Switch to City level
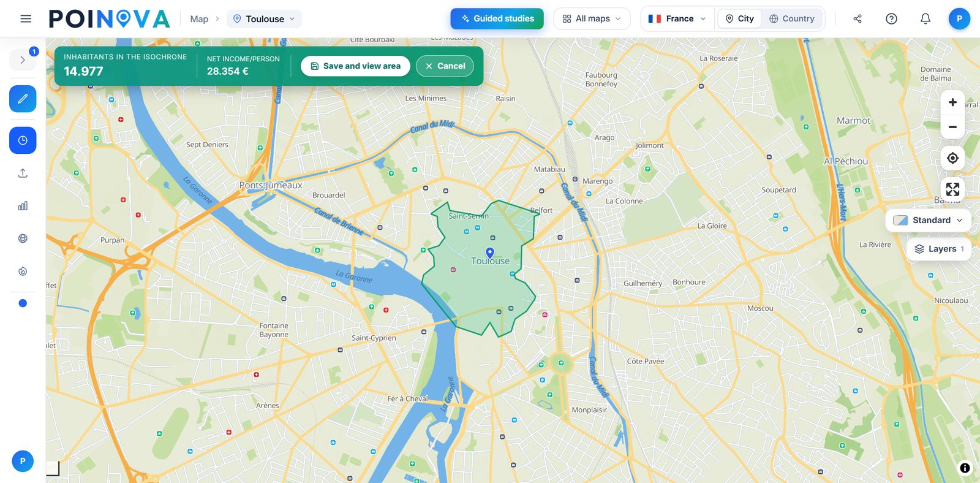This screenshot has width=980, height=483. coord(740,19)
